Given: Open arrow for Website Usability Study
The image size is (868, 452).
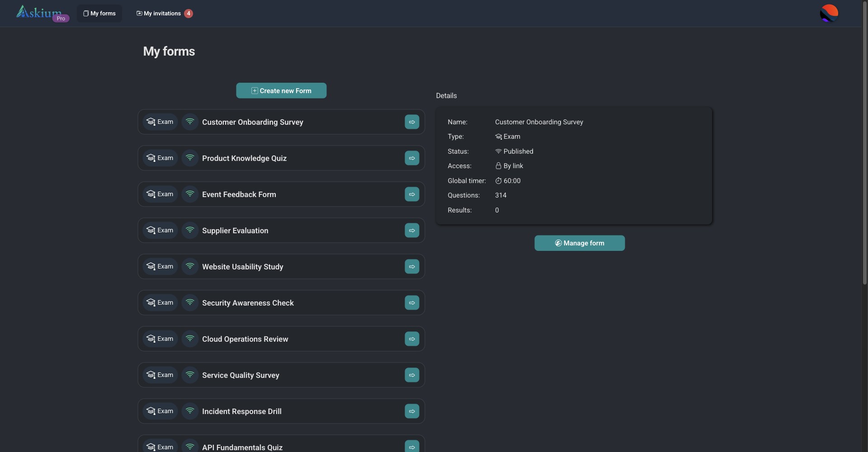Looking at the screenshot, I should point(412,267).
